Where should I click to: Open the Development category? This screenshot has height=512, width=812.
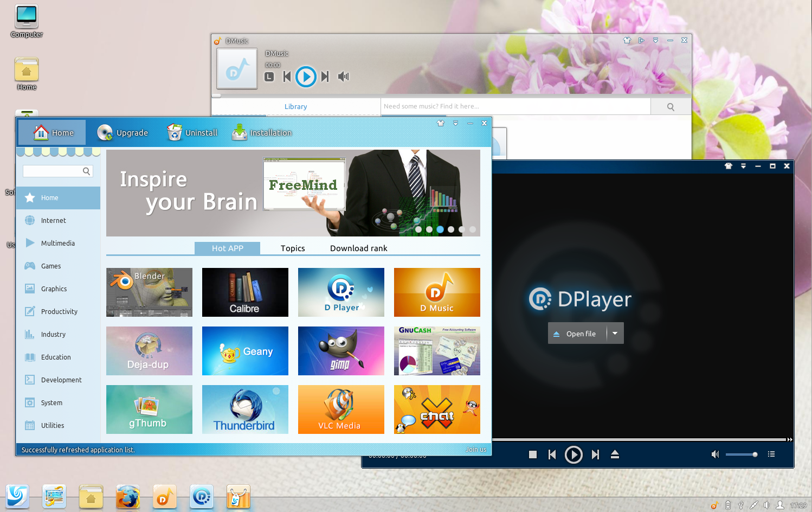[x=61, y=380]
